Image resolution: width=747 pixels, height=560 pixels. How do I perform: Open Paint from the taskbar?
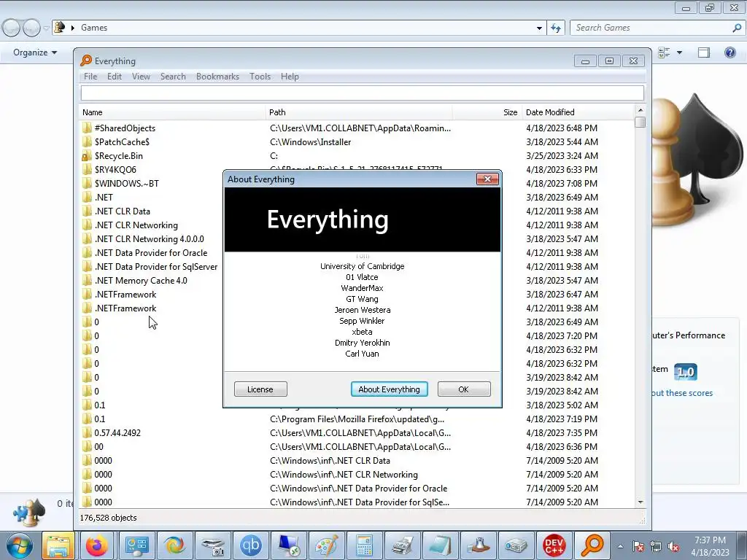click(x=327, y=545)
